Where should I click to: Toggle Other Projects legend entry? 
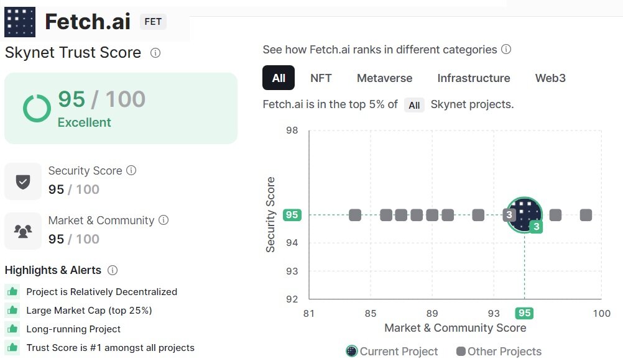tap(499, 352)
